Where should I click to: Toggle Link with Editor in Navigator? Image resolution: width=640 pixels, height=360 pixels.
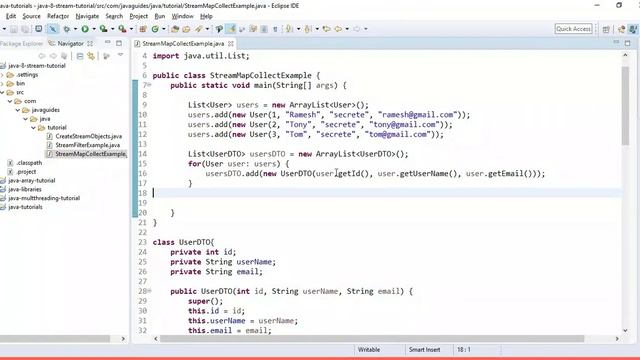[91, 56]
